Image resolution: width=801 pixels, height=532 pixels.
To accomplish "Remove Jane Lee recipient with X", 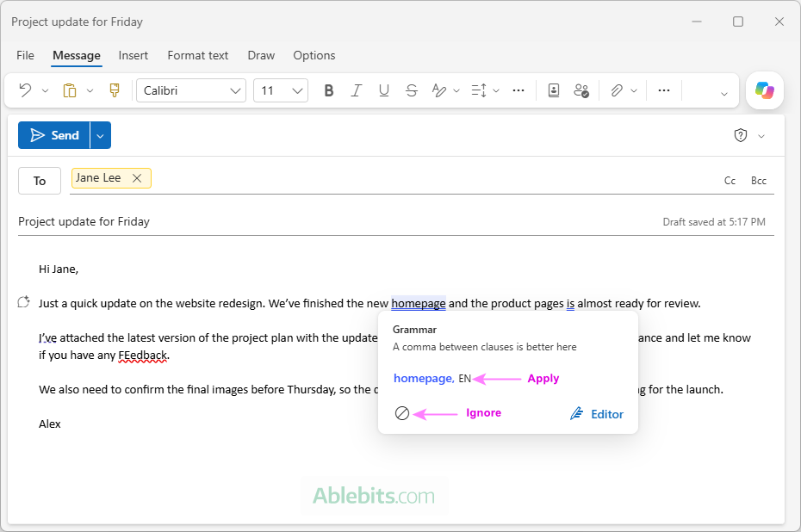I will click(137, 177).
